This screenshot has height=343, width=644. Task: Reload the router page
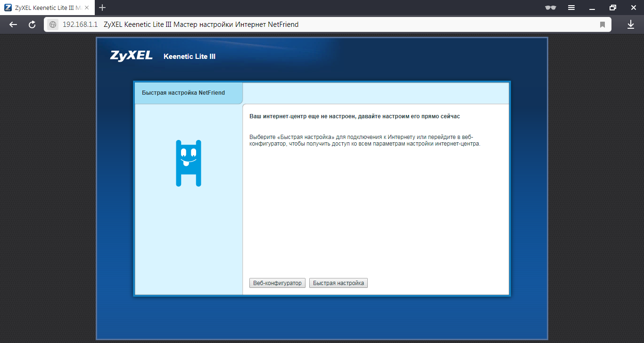[32, 24]
